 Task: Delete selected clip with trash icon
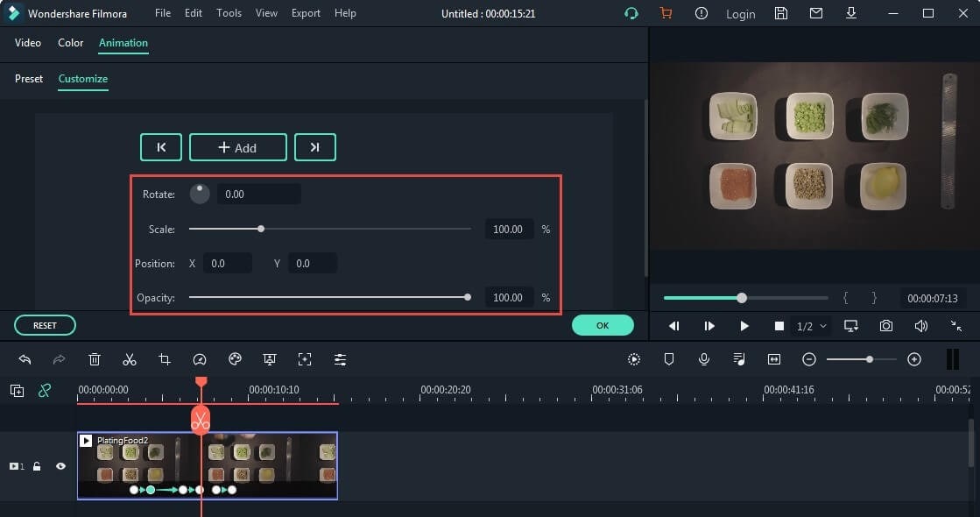pyautogui.click(x=95, y=359)
